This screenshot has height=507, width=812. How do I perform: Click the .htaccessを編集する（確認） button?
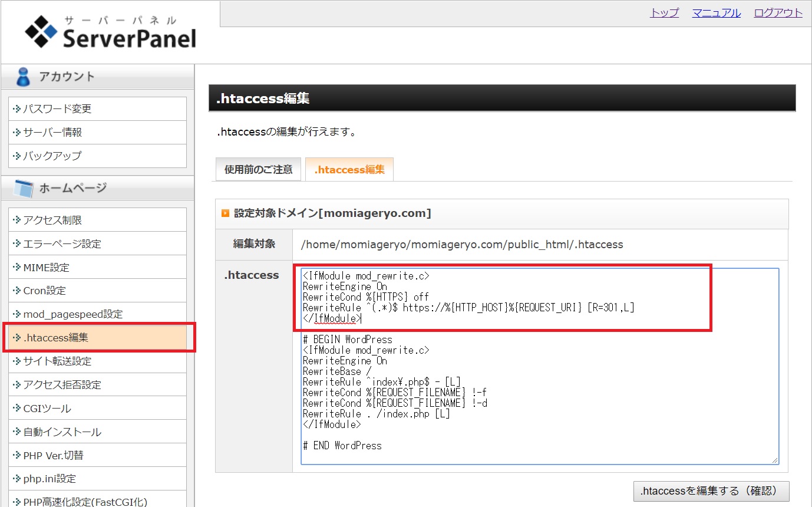click(x=711, y=490)
